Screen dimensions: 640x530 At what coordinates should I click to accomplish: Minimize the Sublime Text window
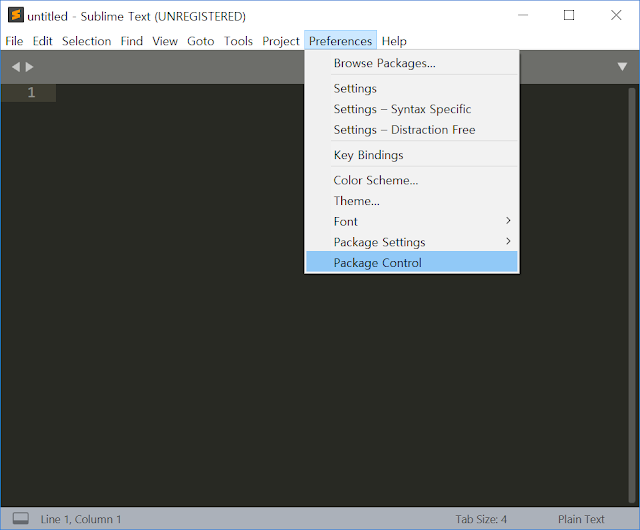523,16
